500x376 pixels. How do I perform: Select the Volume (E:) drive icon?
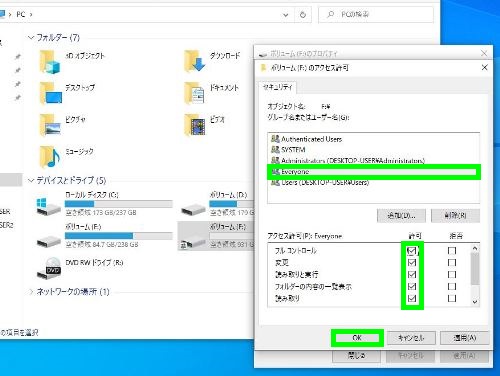coord(49,241)
